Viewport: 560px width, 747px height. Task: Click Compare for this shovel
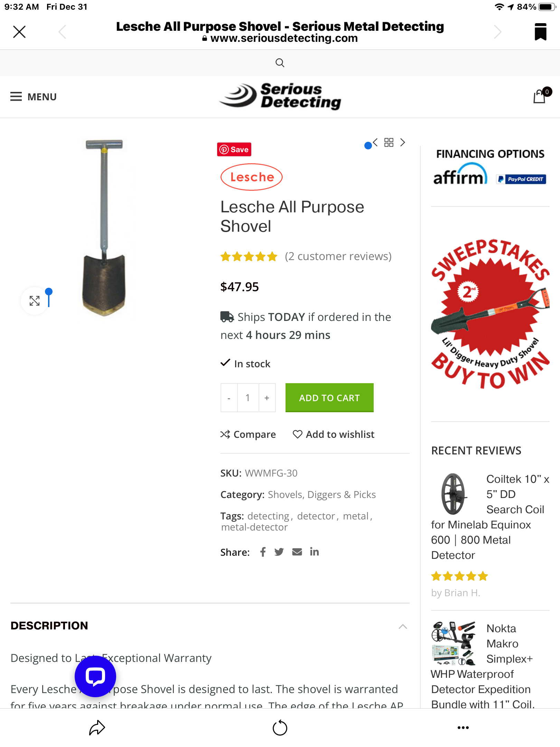point(248,434)
